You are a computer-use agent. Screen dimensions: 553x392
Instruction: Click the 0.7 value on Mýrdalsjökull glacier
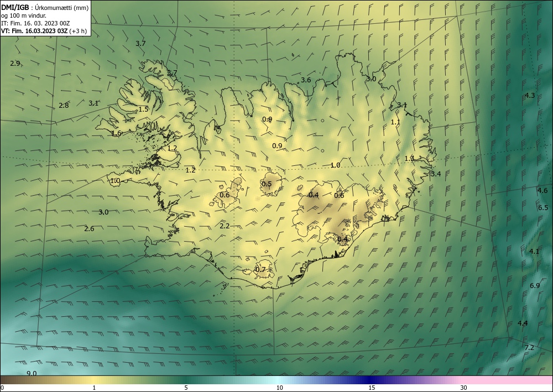click(x=260, y=270)
